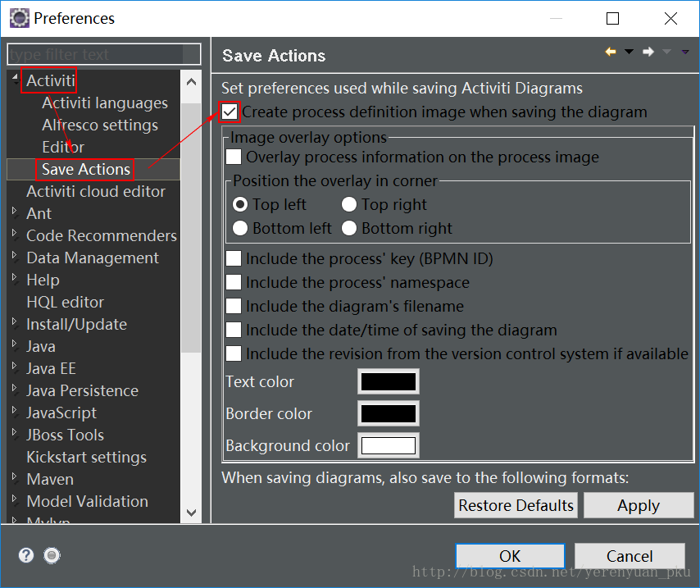Click the tree scrollbar down arrow
The image size is (700, 588).
pyautogui.click(x=192, y=512)
